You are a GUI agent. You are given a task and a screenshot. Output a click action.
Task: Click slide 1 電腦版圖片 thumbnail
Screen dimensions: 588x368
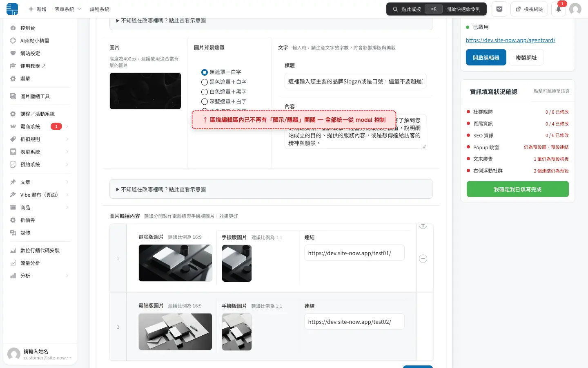click(x=176, y=263)
